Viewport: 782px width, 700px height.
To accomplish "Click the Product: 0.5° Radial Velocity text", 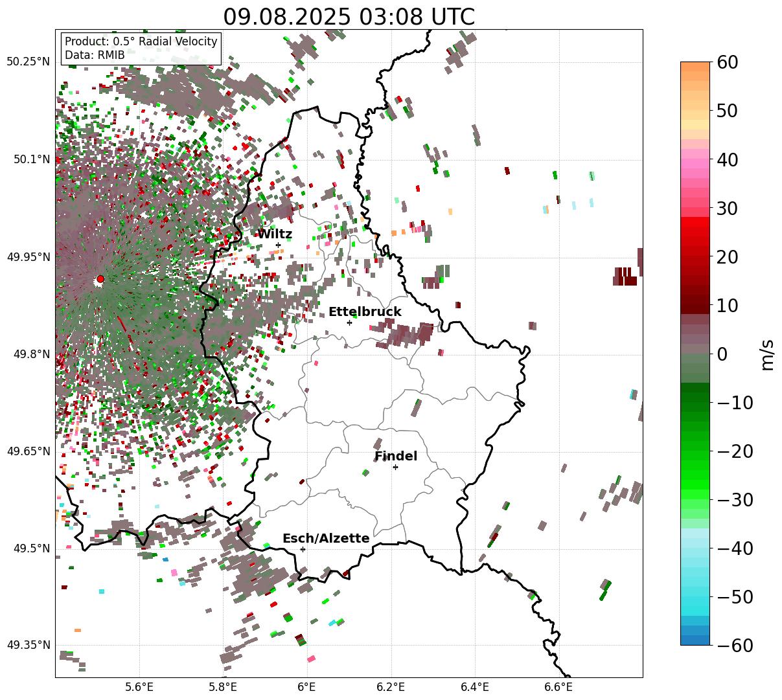I will pyautogui.click(x=141, y=41).
